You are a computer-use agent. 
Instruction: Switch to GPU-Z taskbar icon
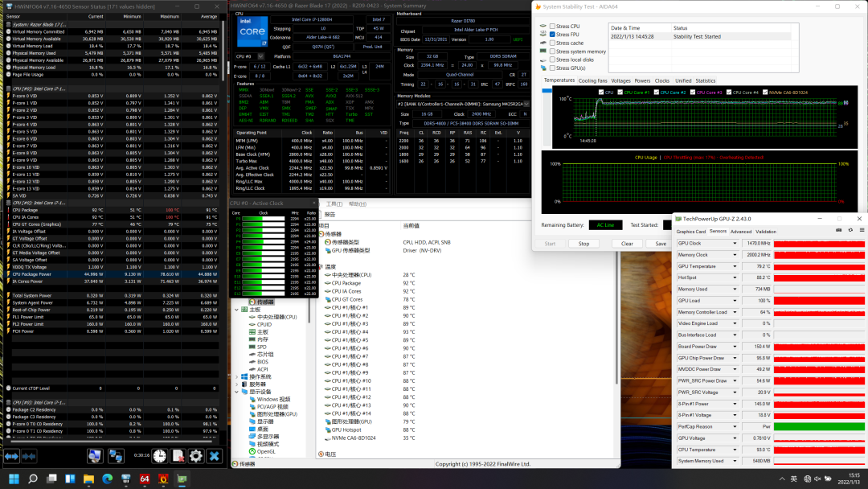[x=182, y=479]
